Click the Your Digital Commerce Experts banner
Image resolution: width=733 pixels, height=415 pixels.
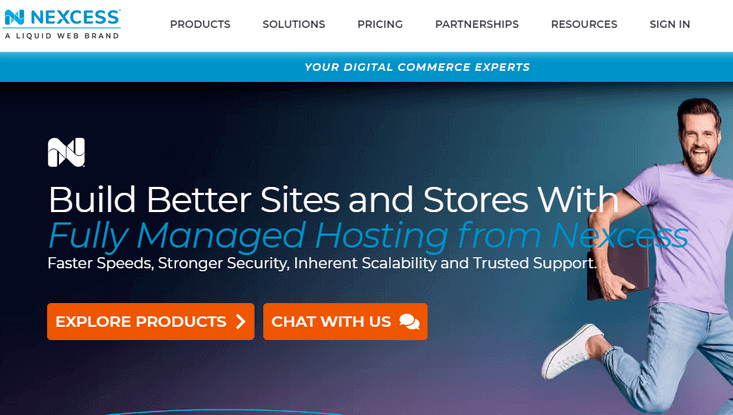tap(366, 67)
